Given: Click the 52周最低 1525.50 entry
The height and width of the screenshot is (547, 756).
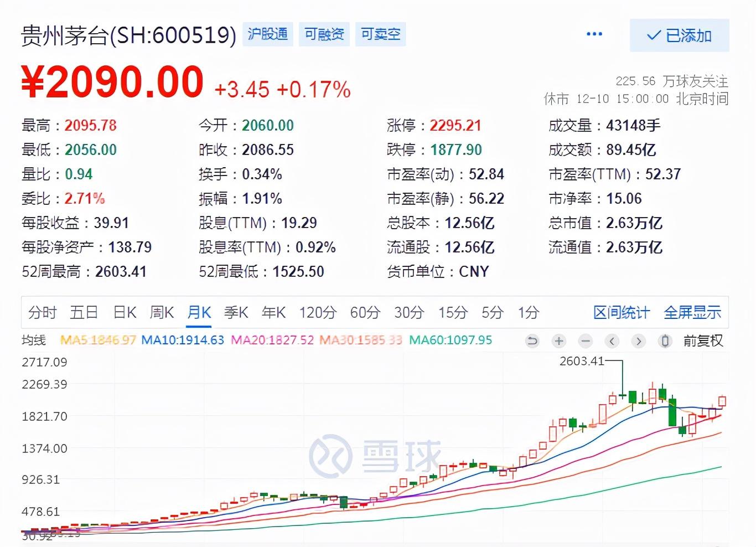Looking at the screenshot, I should point(261,272).
